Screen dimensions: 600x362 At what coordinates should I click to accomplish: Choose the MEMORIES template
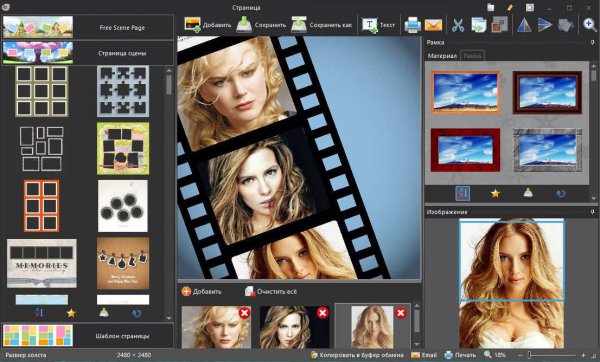pyautogui.click(x=42, y=263)
